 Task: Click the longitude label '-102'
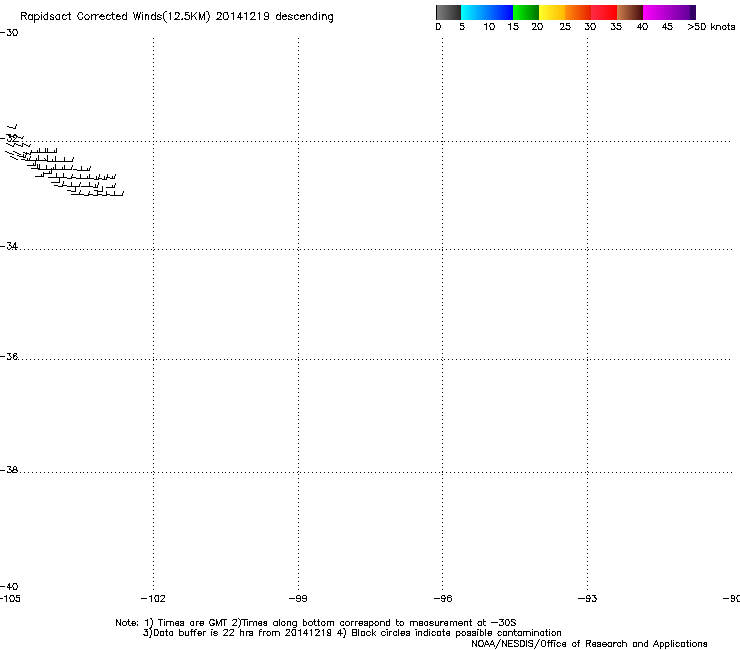(x=153, y=599)
